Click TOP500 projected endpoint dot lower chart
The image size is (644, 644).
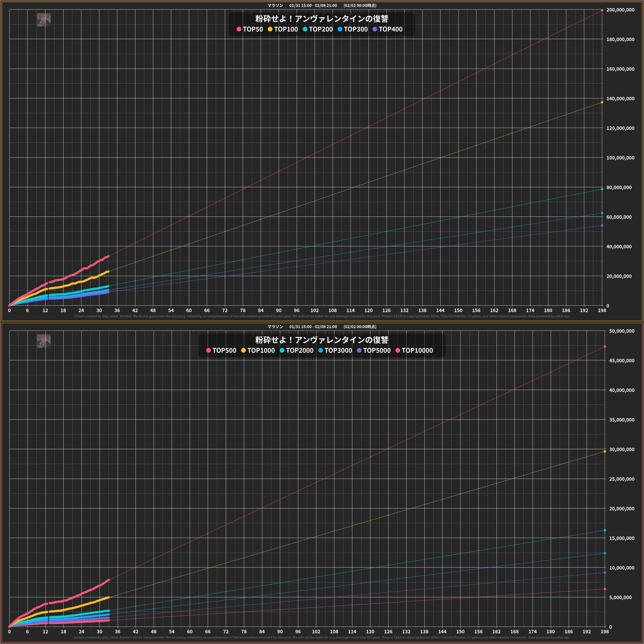point(605,347)
